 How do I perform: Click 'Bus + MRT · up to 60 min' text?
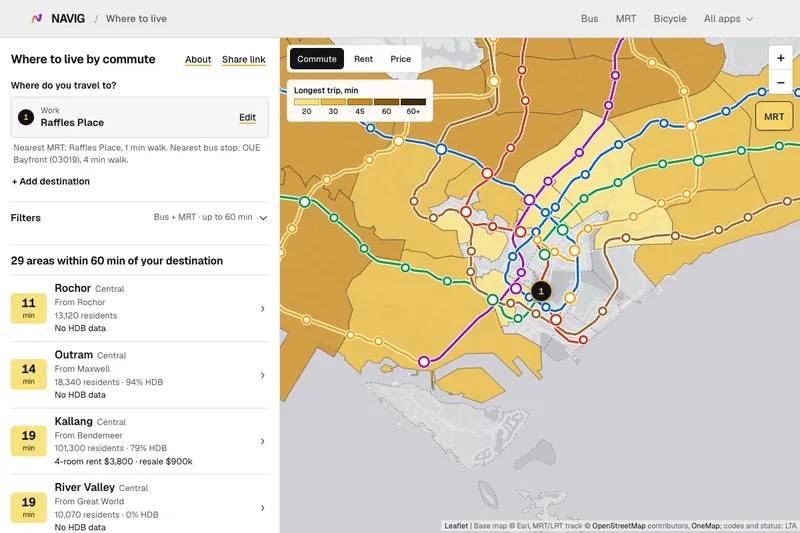[203, 217]
